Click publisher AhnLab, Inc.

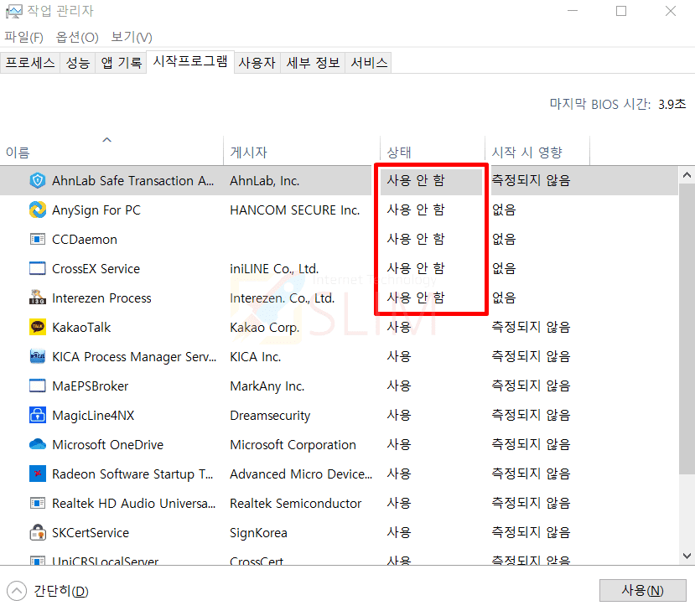(x=265, y=181)
